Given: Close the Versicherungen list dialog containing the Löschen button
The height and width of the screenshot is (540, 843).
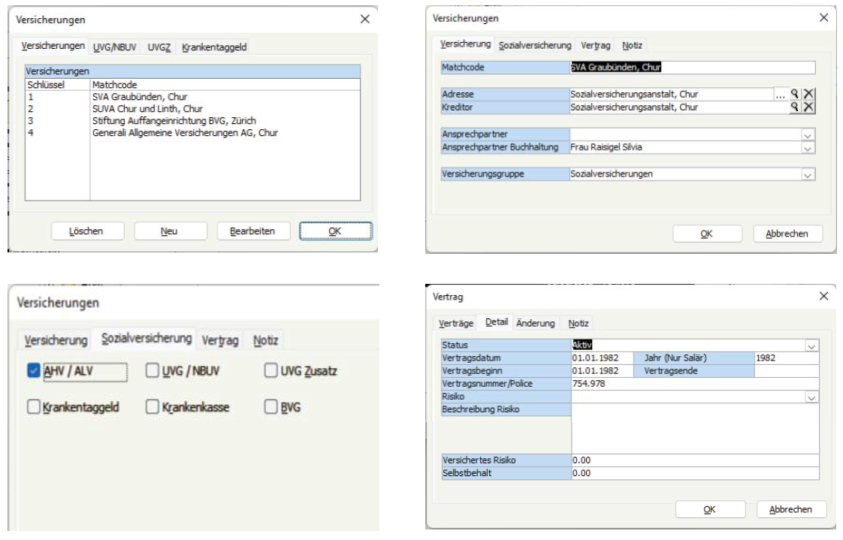Looking at the screenshot, I should coord(365,19).
